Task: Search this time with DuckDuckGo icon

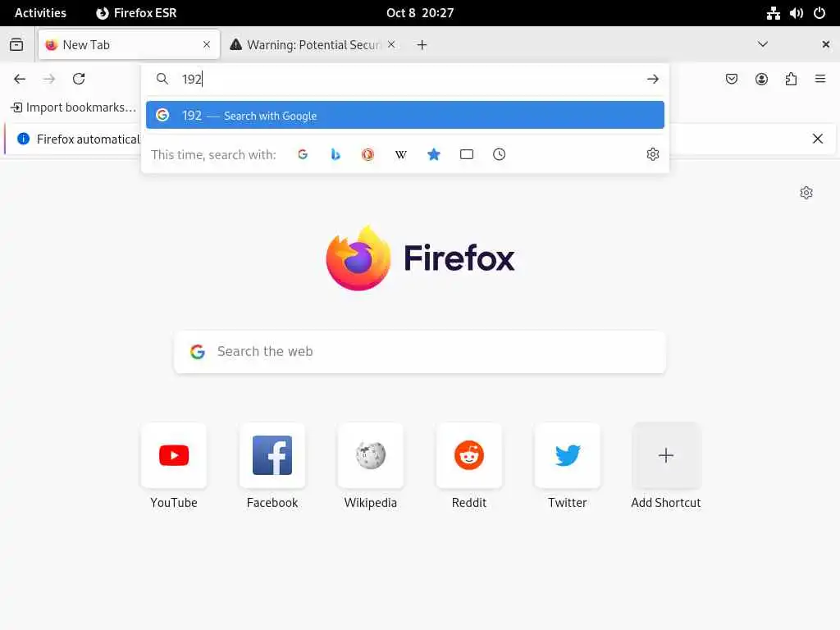Action: point(368,154)
